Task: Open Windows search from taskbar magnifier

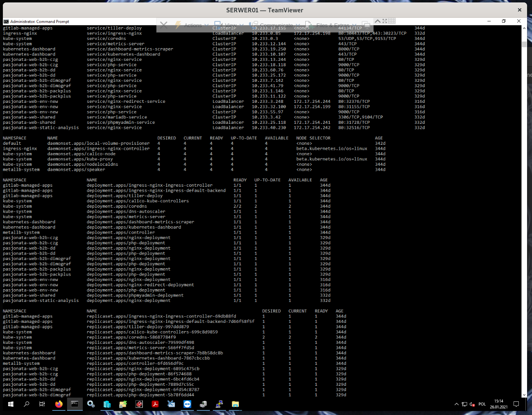Action: pos(26,404)
